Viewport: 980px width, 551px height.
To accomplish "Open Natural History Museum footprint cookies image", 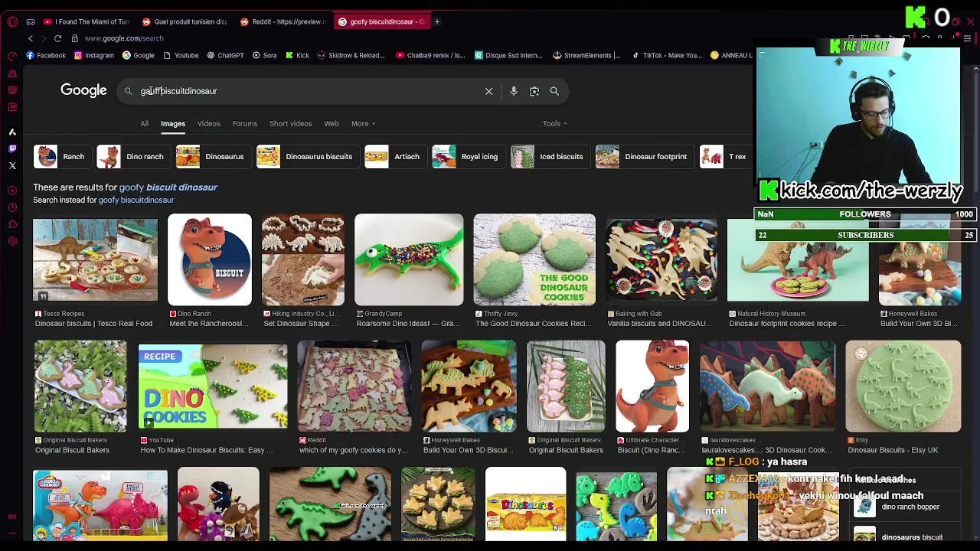I will [798, 261].
